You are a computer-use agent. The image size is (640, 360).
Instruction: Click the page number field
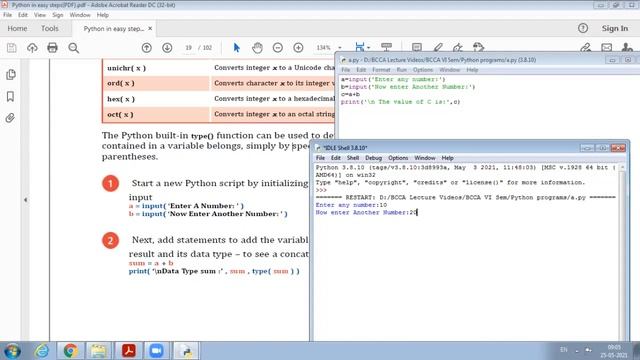pyautogui.click(x=188, y=48)
